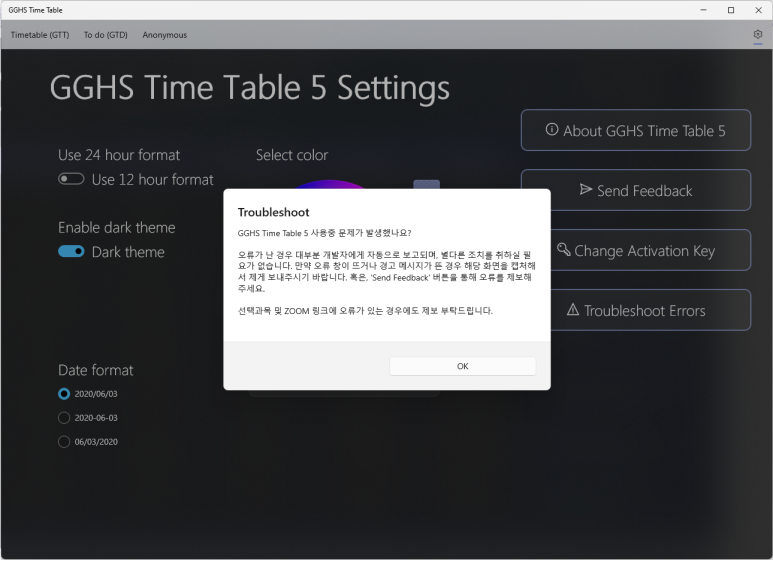
Task: Click the GGHS Time Table 5 Settings heading
Action: click(249, 88)
